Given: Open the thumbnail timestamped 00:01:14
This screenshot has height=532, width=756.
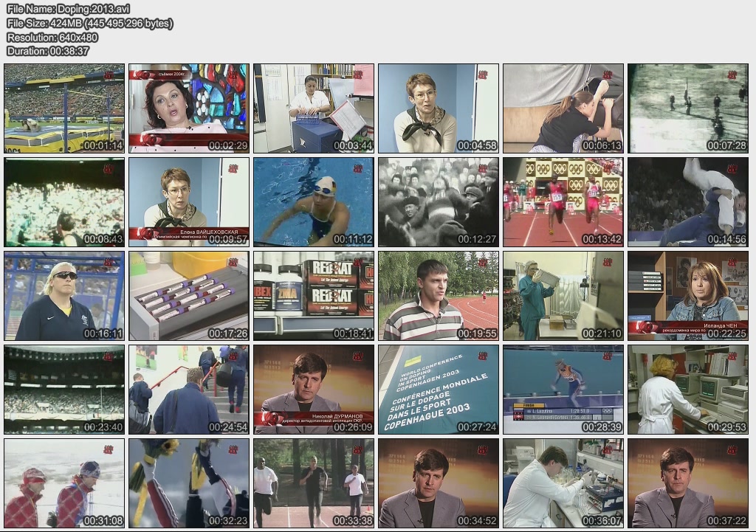Looking at the screenshot, I should [64, 108].
